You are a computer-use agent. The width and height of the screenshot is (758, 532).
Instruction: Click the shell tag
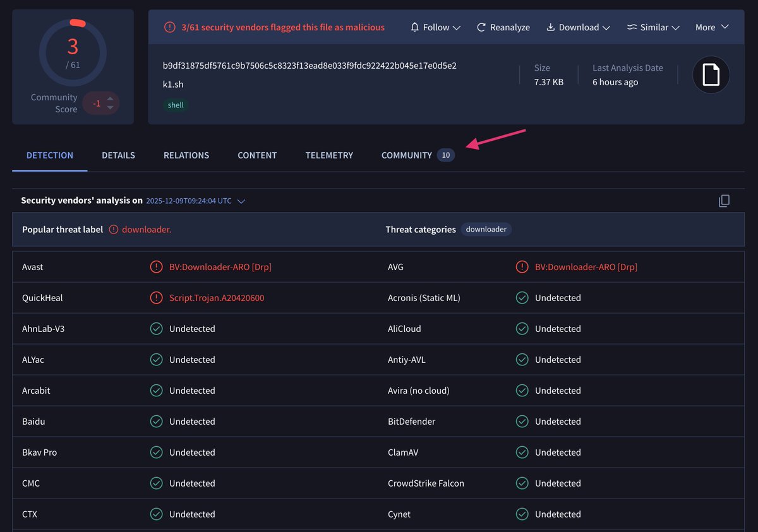[176, 105]
